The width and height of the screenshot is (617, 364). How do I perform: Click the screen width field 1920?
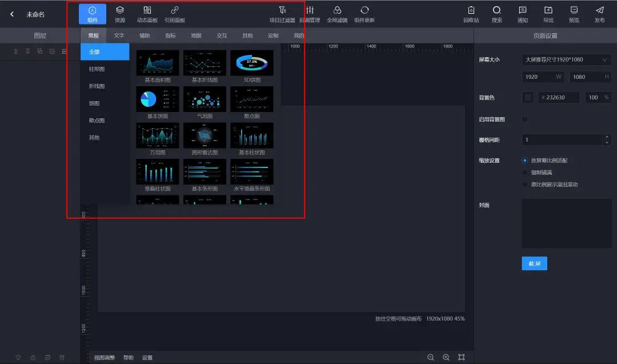(543, 77)
